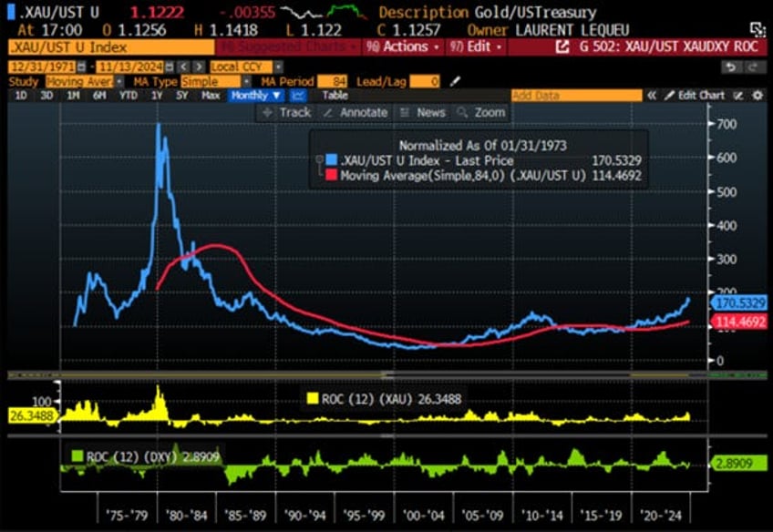Select the line chart type icon
773x532 pixels.
click(x=298, y=96)
